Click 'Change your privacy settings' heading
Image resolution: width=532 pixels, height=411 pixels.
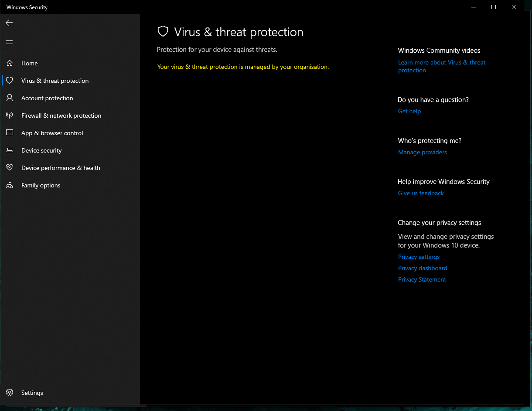[x=440, y=223]
